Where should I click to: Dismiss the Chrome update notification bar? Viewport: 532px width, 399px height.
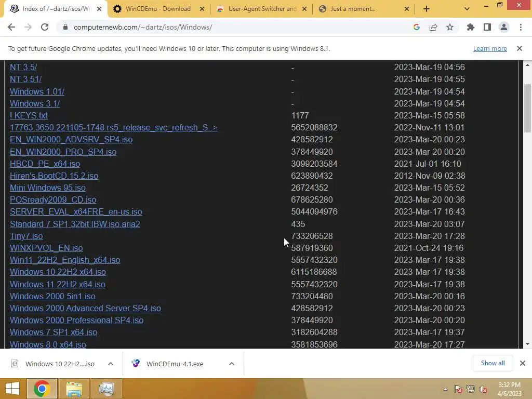(x=520, y=48)
